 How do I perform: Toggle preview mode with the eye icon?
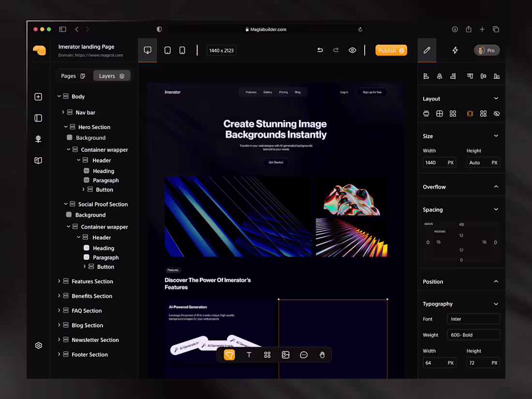[352, 50]
